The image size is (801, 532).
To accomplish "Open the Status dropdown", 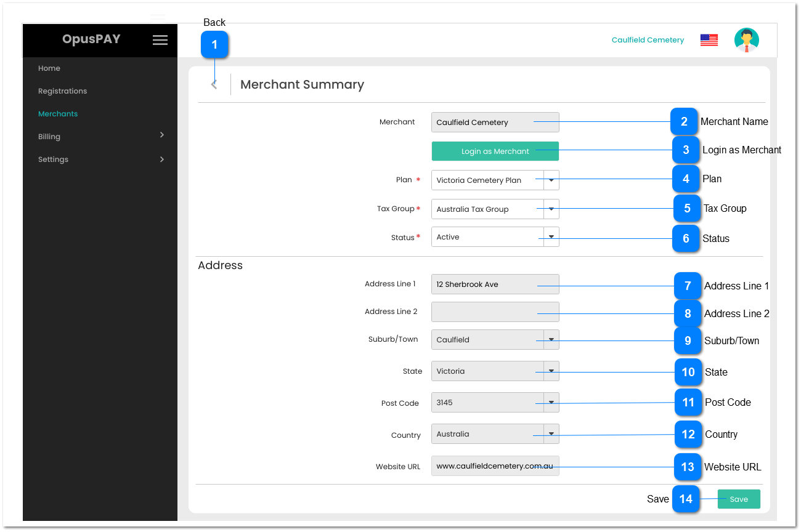I will pos(551,237).
